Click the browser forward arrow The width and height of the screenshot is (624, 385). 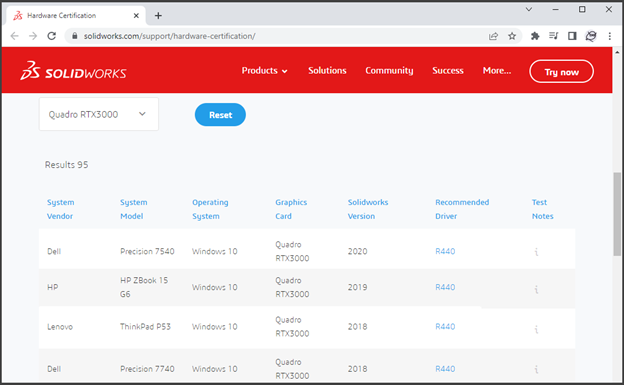33,36
